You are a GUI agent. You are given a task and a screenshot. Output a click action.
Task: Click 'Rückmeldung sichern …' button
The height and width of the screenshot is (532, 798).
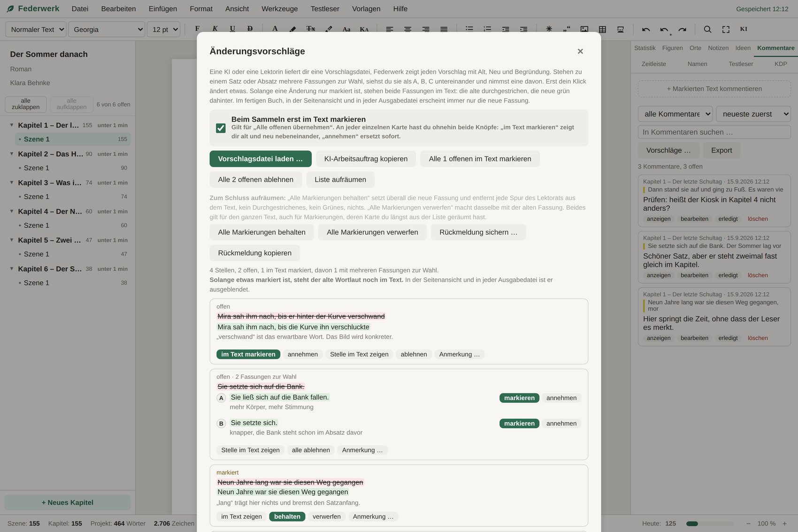(478, 232)
